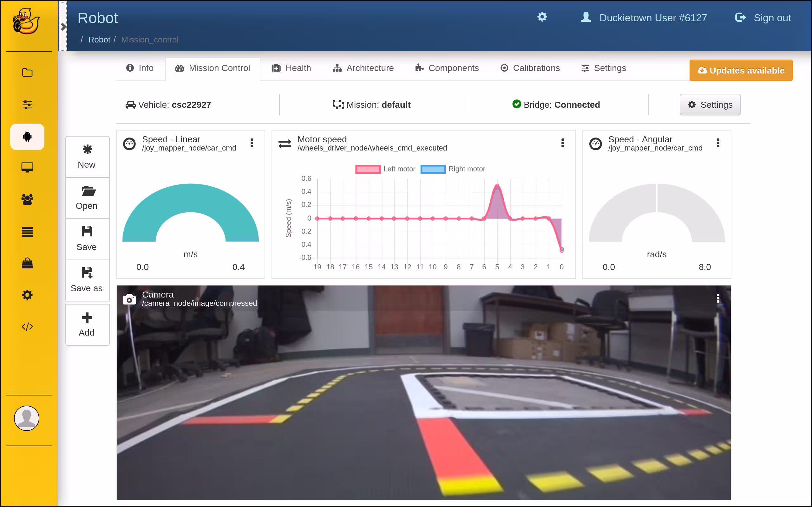Screen dimensions: 812x507
Task: Click the users group icon in the sidebar
Action: pos(27,199)
